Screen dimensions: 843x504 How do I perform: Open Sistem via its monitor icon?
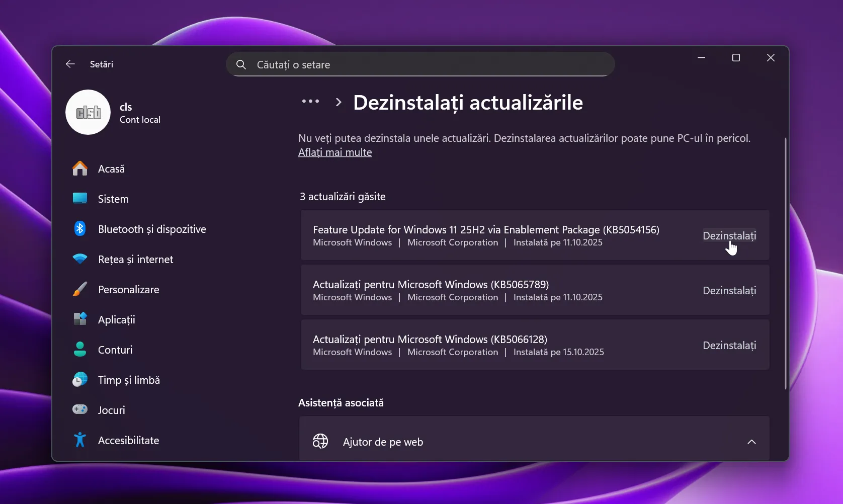tap(80, 199)
